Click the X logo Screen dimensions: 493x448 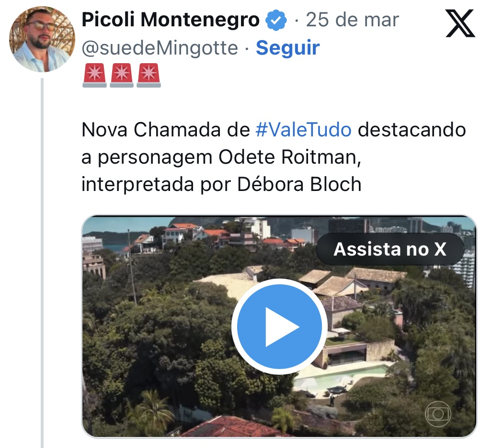pyautogui.click(x=460, y=24)
